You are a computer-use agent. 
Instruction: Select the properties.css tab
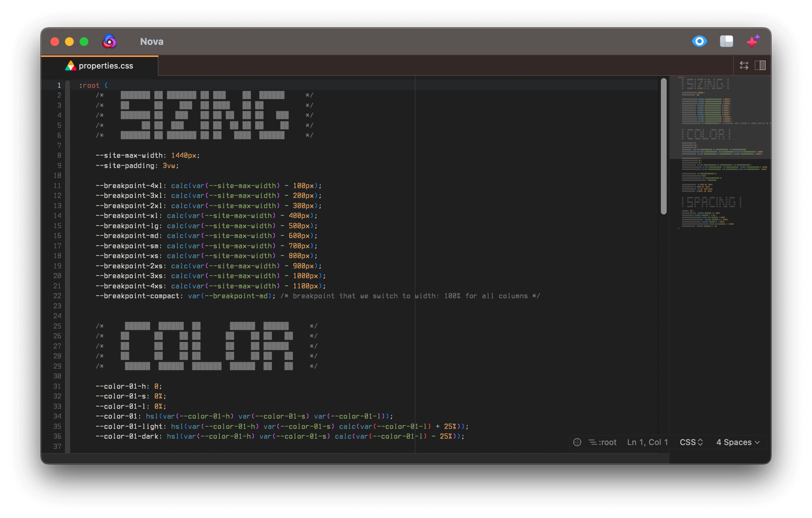point(106,66)
